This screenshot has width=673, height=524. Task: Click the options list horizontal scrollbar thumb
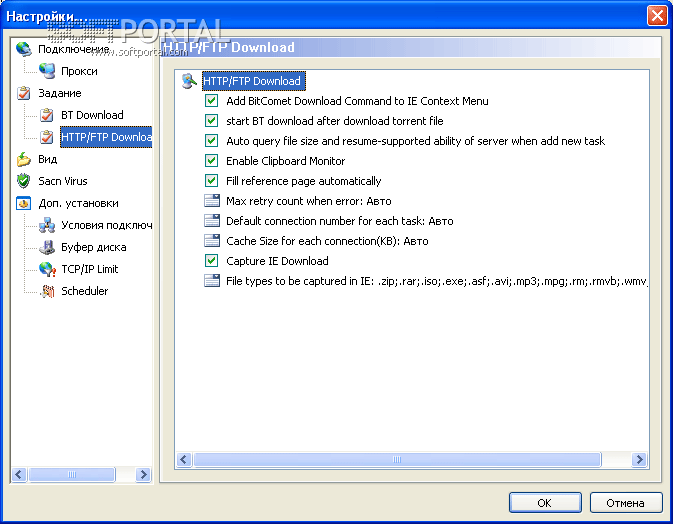(x=397, y=460)
